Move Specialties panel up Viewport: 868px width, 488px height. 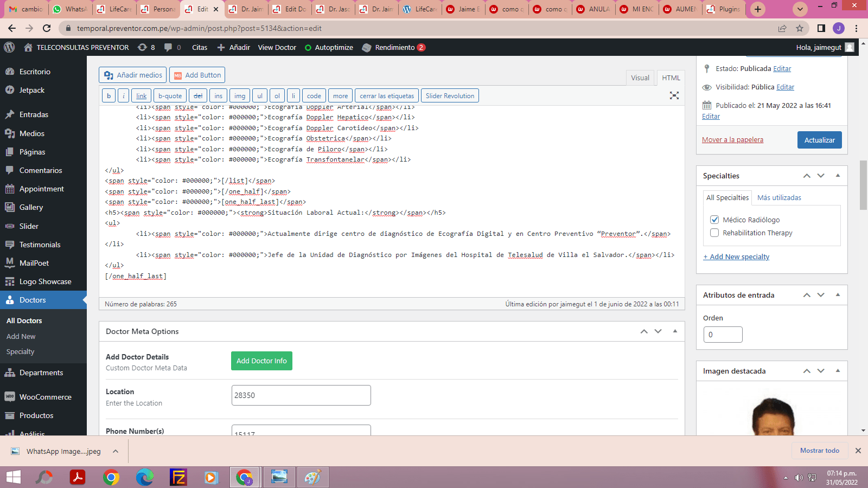[807, 176]
